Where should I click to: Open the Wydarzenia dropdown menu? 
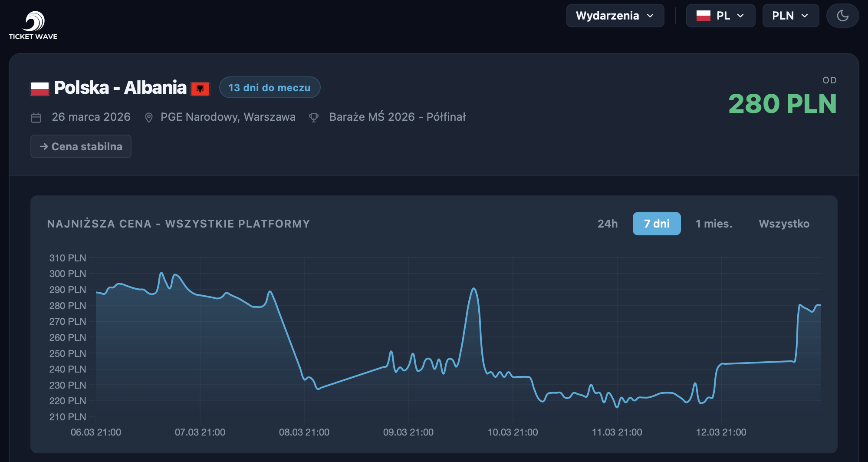coord(615,16)
